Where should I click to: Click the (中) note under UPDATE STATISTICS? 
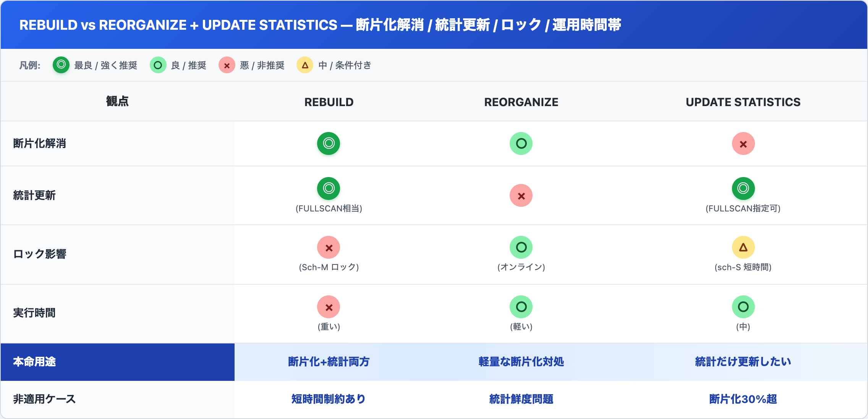point(743,327)
